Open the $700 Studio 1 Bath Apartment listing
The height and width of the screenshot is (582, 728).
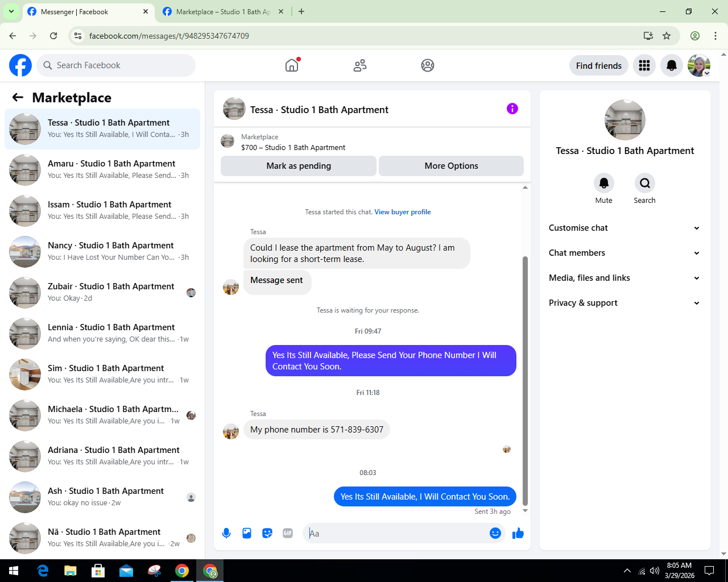click(x=293, y=148)
